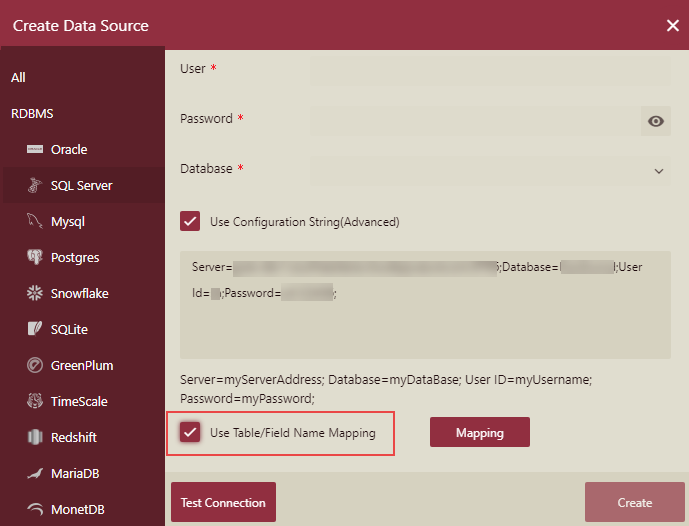Select the RDBMS category
Viewport: 689px width, 526px height.
pos(32,114)
